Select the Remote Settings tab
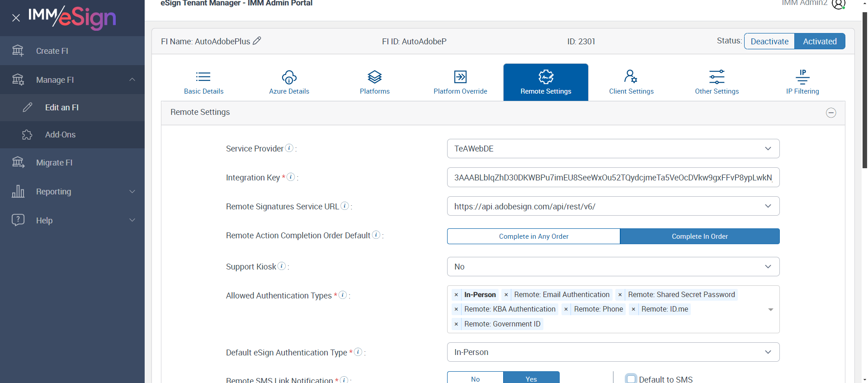This screenshot has width=868, height=383. pyautogui.click(x=546, y=82)
